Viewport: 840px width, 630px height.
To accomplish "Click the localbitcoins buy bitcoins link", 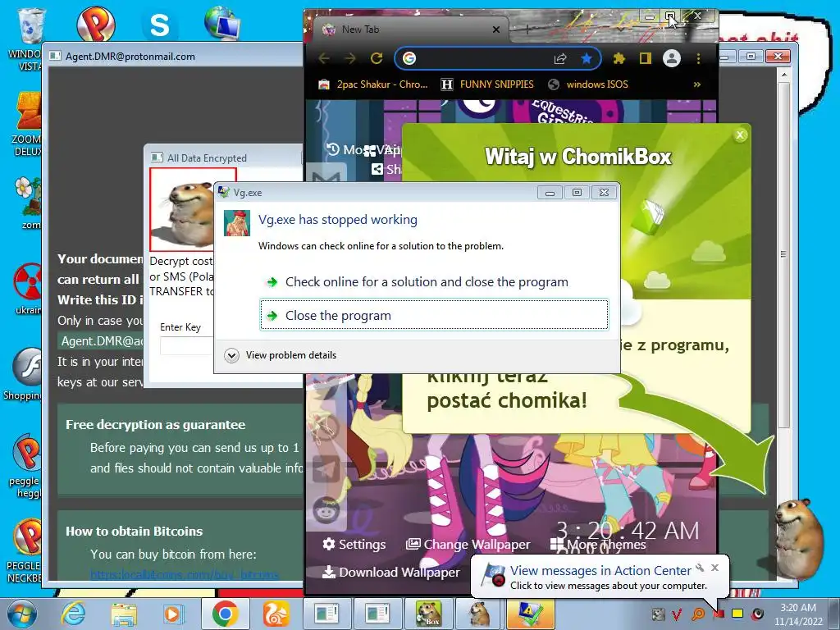I will pos(185,575).
